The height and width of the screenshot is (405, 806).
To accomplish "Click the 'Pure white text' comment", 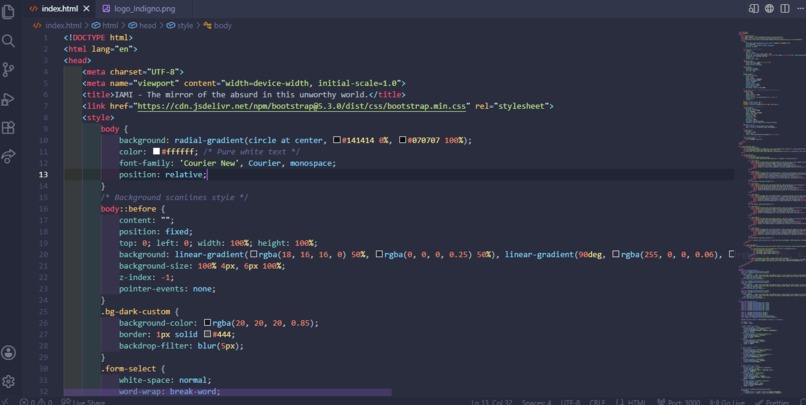I will click(251, 152).
